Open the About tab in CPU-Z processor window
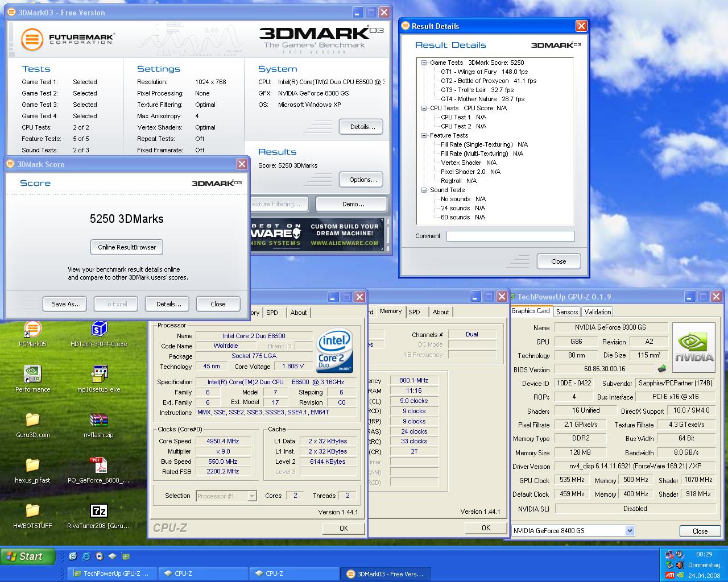Image resolution: width=728 pixels, height=582 pixels. pos(299,313)
